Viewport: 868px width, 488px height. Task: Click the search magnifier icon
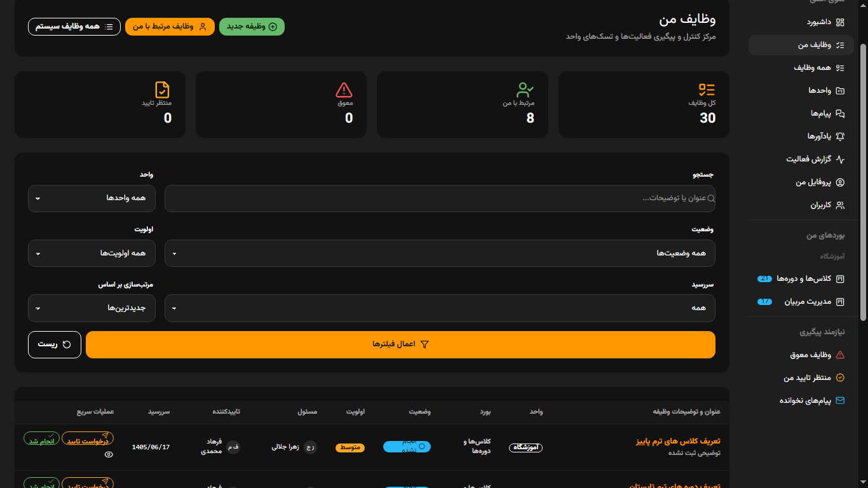[711, 199]
